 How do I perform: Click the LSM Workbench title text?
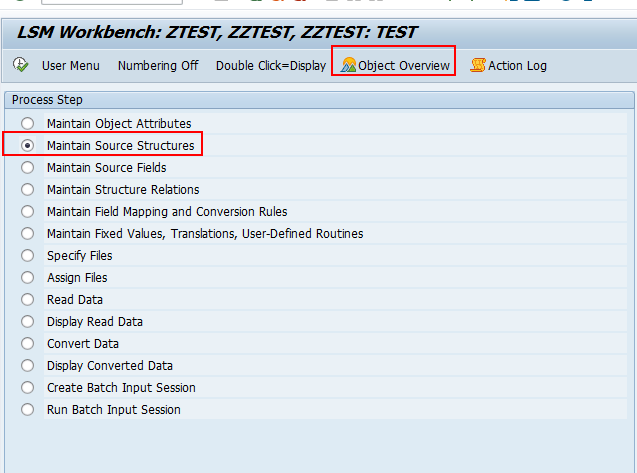coord(217,32)
